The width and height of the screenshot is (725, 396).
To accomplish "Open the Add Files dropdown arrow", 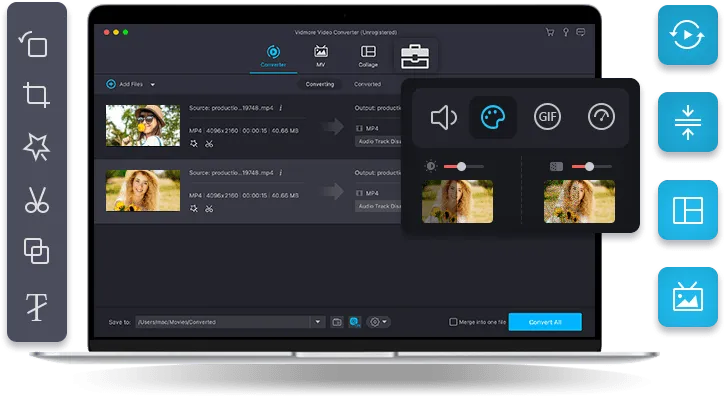I will 153,85.
